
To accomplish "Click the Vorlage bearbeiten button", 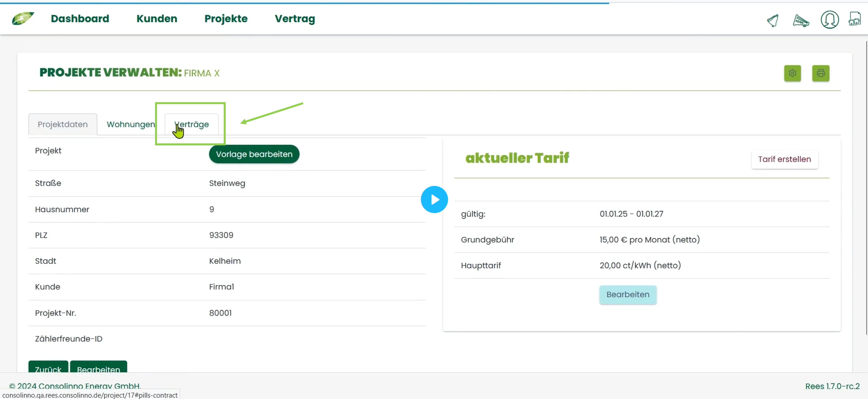I will [254, 154].
